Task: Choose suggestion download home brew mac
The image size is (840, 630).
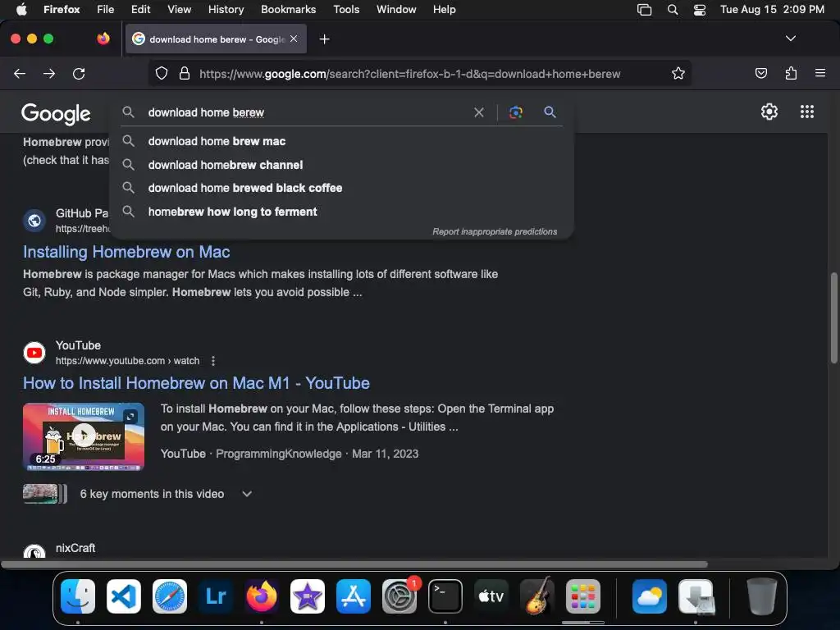Action: click(x=341, y=141)
